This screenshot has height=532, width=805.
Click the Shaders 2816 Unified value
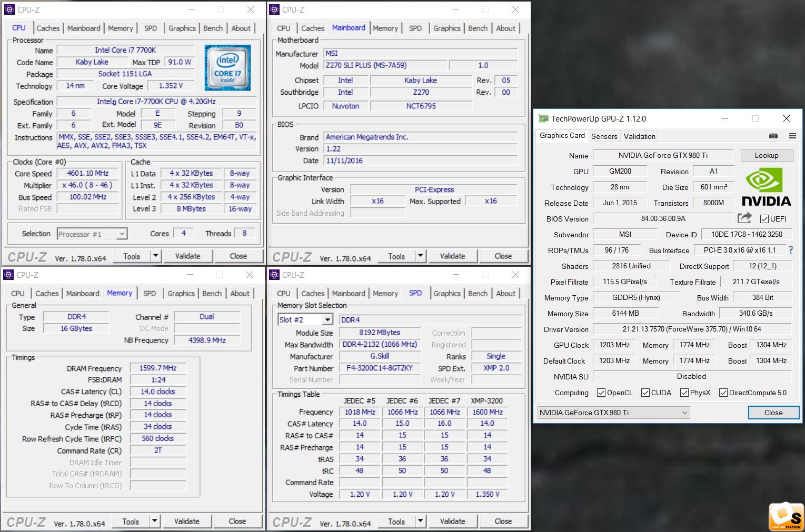point(631,266)
